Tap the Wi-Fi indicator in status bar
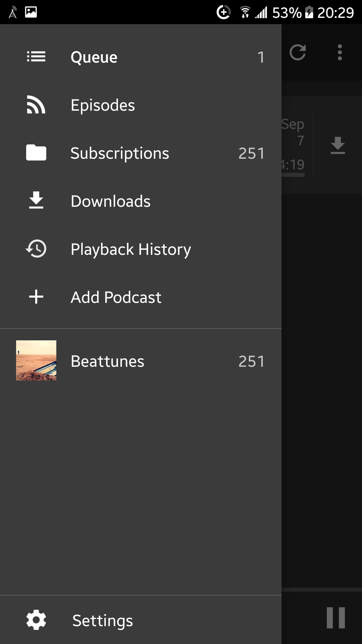Image resolution: width=362 pixels, height=644 pixels. (245, 12)
